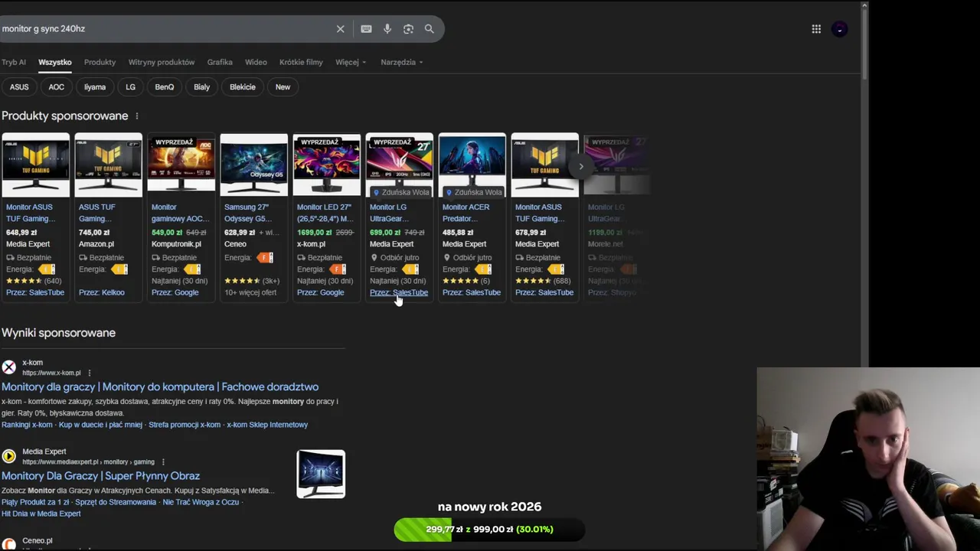The width and height of the screenshot is (980, 551).
Task: Switch to Tryb AI tab
Action: (13, 62)
